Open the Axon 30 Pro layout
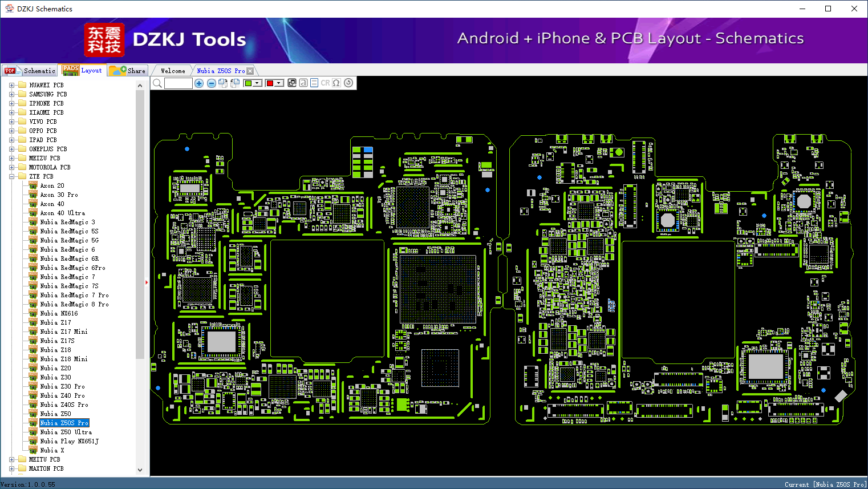 click(59, 195)
